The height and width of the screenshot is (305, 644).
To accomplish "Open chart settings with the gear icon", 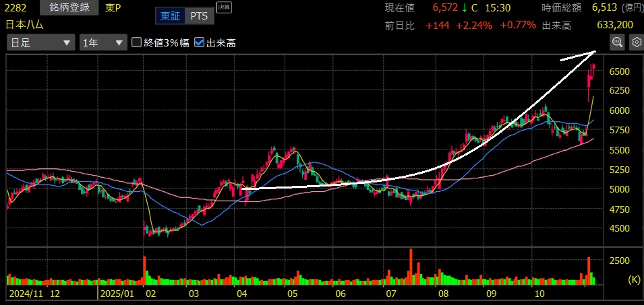I will click(x=636, y=42).
